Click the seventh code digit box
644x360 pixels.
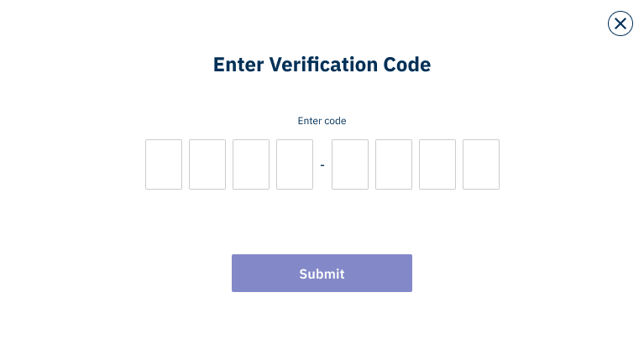(437, 164)
